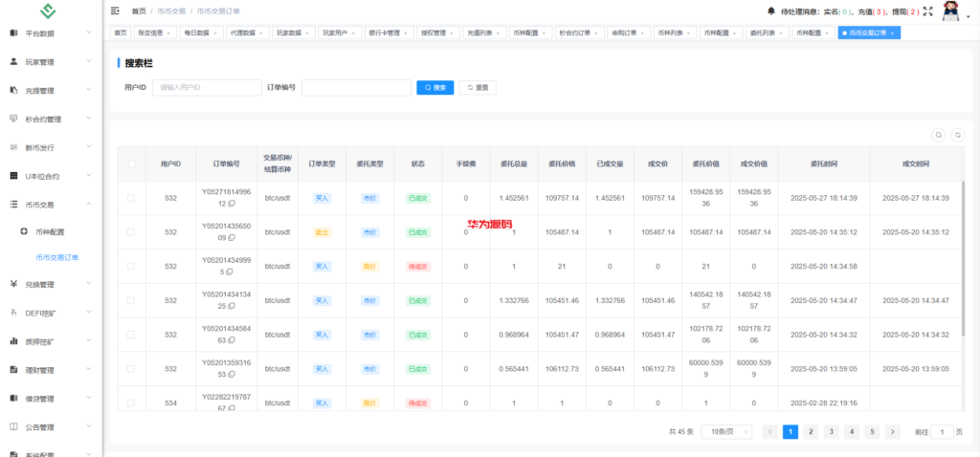Toggle fullscreen mode icon in header
Viewport: 980px width, 457px height.
pos(927,11)
